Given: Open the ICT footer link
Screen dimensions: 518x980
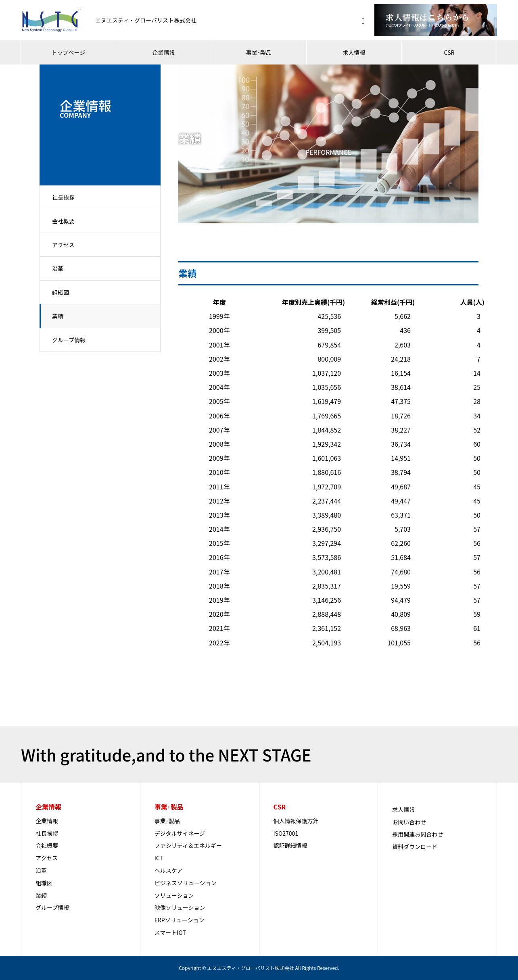Looking at the screenshot, I should (x=159, y=858).
